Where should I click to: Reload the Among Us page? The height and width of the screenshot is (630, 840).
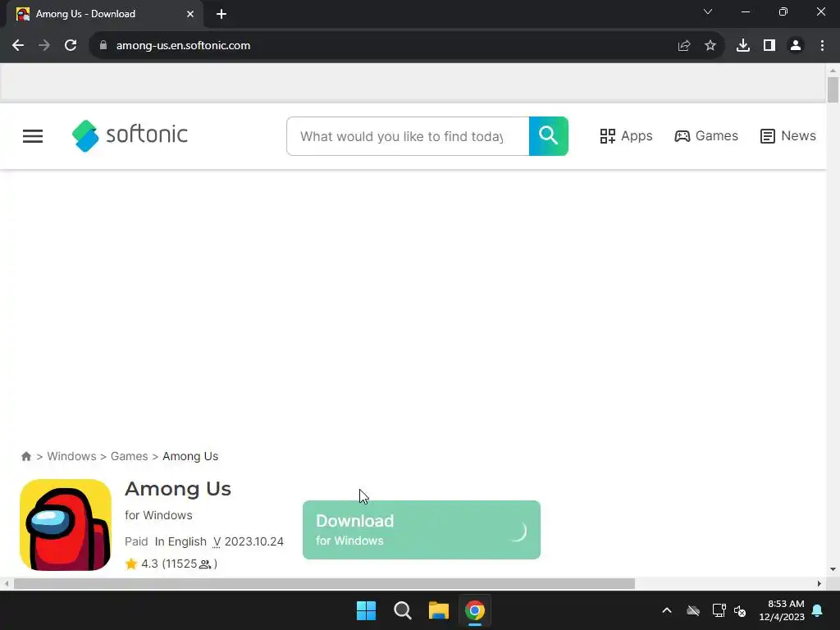coord(71,46)
